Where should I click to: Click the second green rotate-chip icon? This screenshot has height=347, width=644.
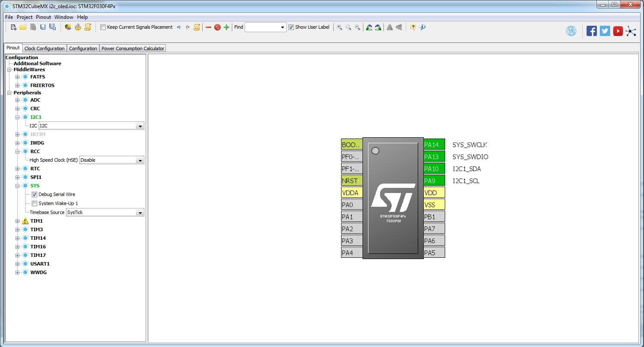tap(378, 27)
